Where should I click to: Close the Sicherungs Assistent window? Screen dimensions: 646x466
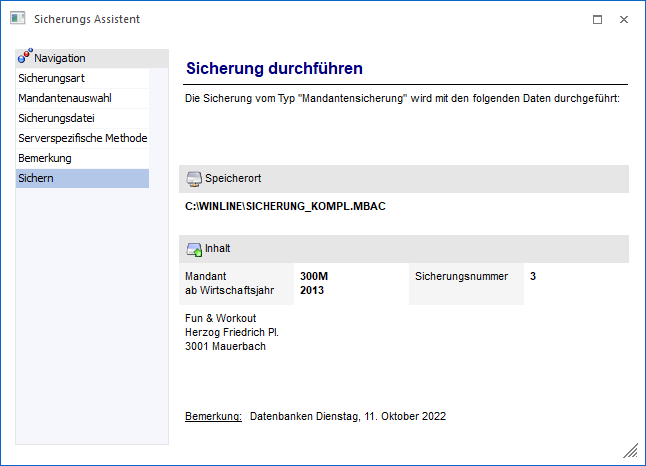624,19
